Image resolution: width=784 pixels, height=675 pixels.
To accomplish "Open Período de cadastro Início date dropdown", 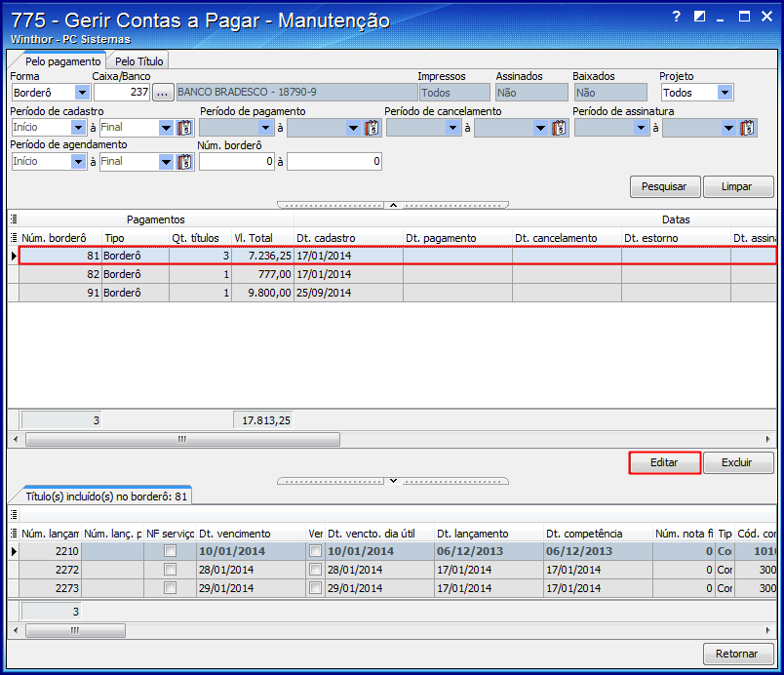I will click(78, 128).
